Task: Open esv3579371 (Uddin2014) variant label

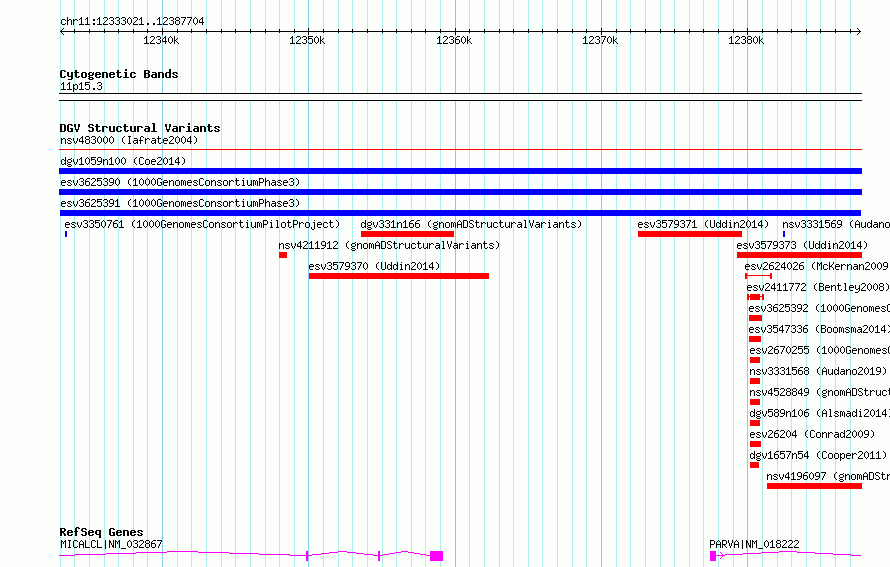Action: (703, 224)
